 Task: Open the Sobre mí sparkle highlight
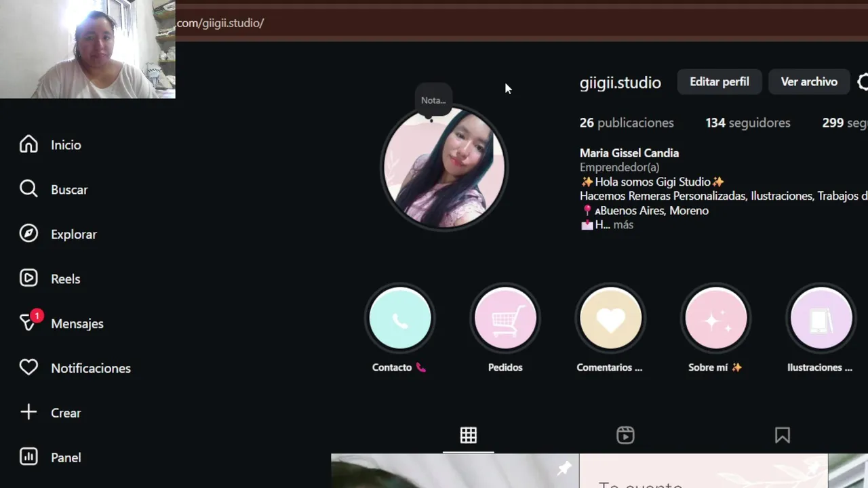tap(716, 318)
